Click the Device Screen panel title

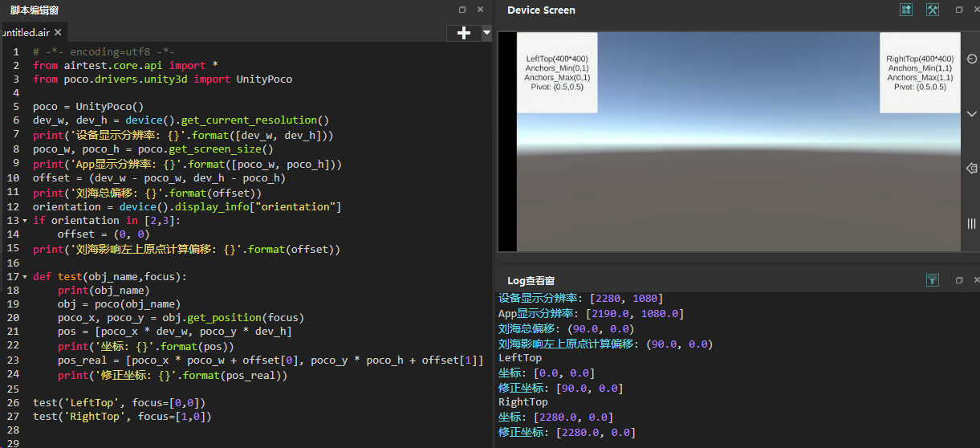pos(541,10)
